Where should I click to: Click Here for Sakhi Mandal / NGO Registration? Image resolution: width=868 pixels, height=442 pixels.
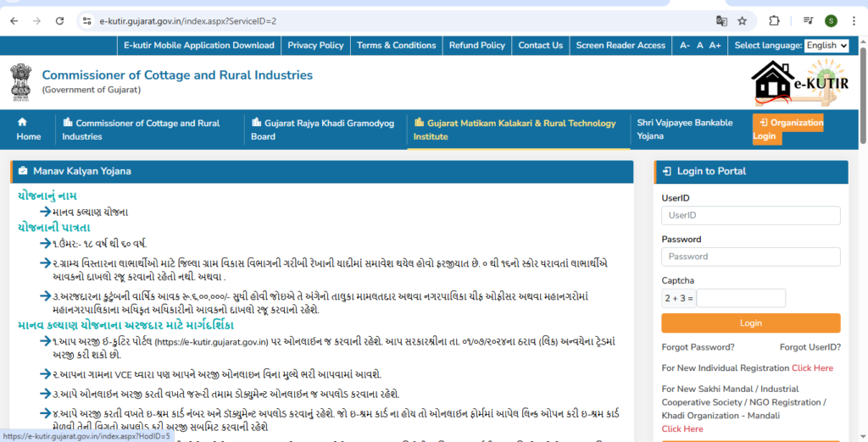tap(682, 428)
